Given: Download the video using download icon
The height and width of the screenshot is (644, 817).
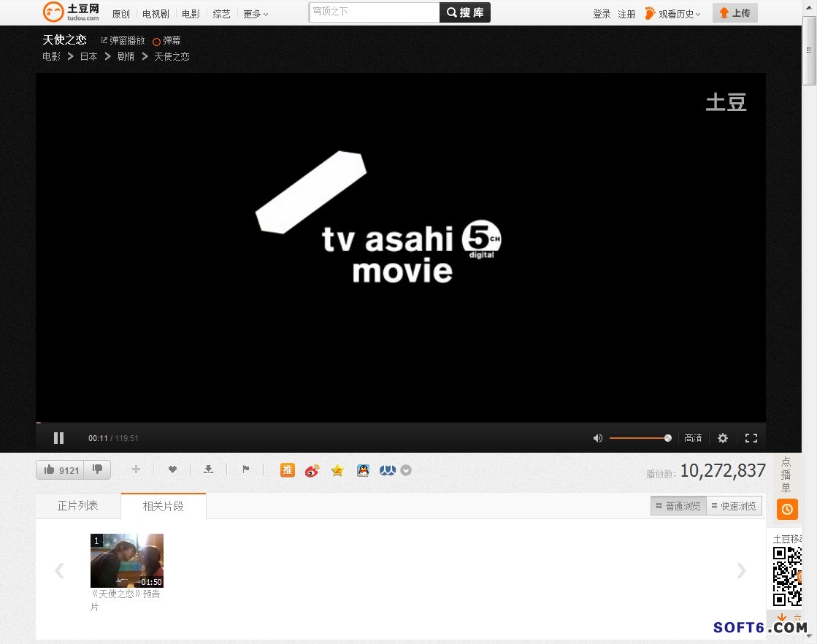Looking at the screenshot, I should [x=208, y=469].
